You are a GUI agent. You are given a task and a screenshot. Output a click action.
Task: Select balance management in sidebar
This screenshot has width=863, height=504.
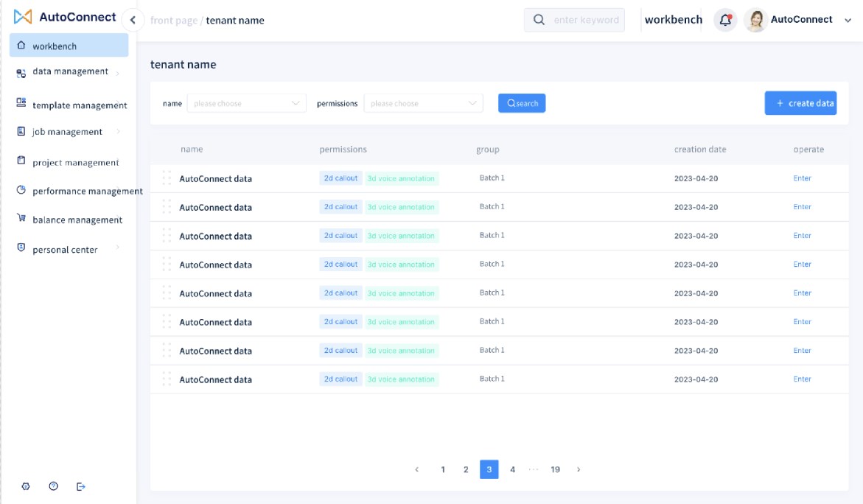[x=77, y=220]
